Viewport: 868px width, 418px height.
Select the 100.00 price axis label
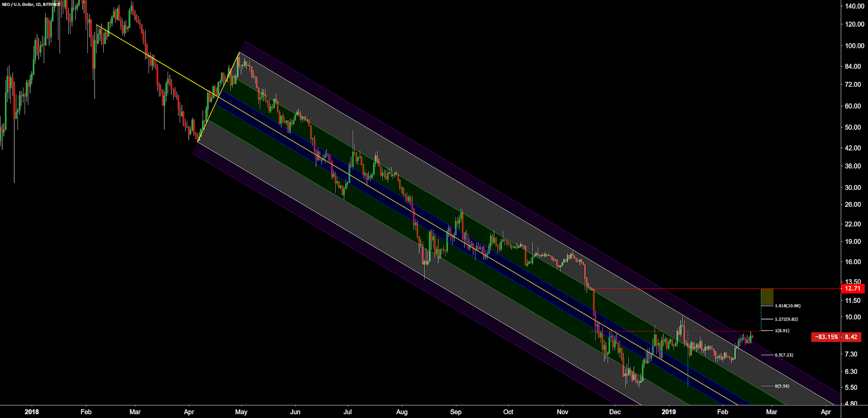(x=854, y=46)
